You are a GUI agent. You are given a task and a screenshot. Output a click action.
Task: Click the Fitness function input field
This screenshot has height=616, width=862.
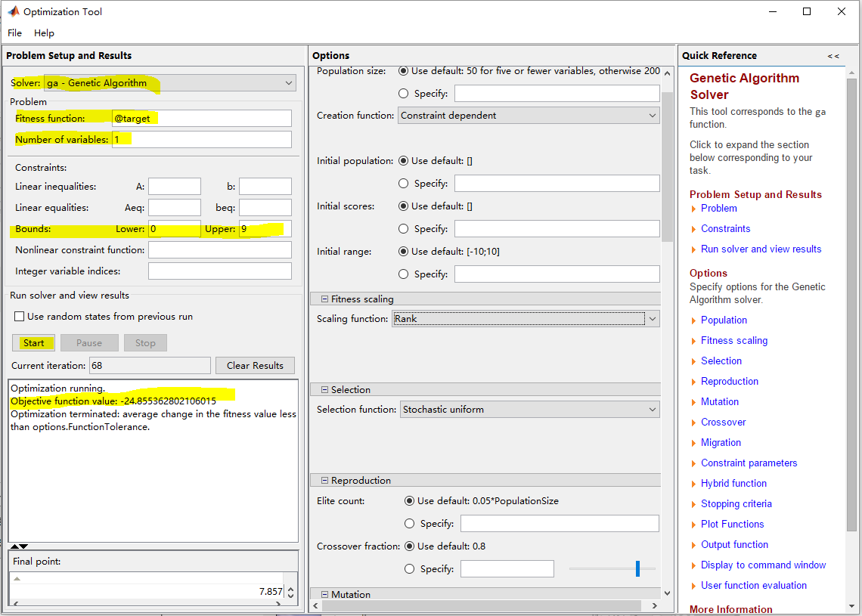point(201,119)
